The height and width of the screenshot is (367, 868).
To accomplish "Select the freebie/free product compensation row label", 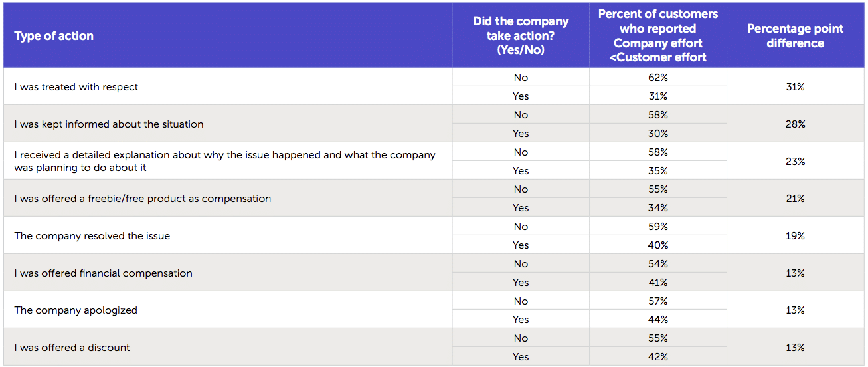I will (143, 199).
